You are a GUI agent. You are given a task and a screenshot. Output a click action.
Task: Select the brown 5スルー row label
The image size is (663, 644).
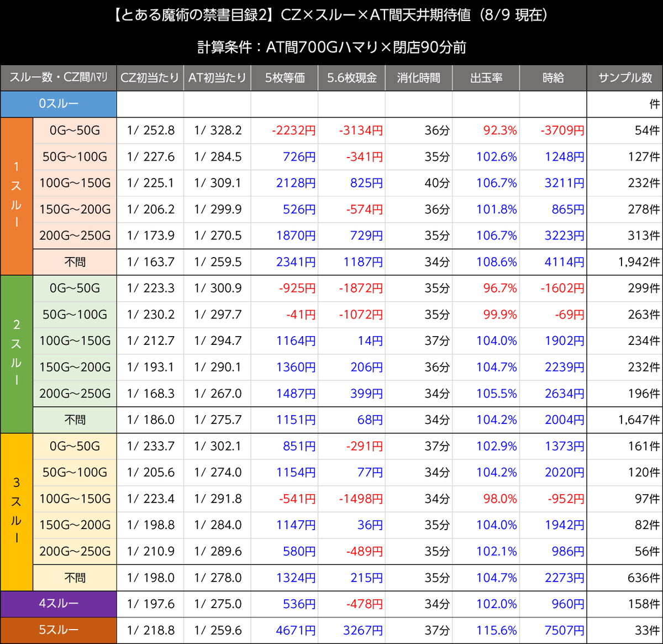click(x=59, y=630)
